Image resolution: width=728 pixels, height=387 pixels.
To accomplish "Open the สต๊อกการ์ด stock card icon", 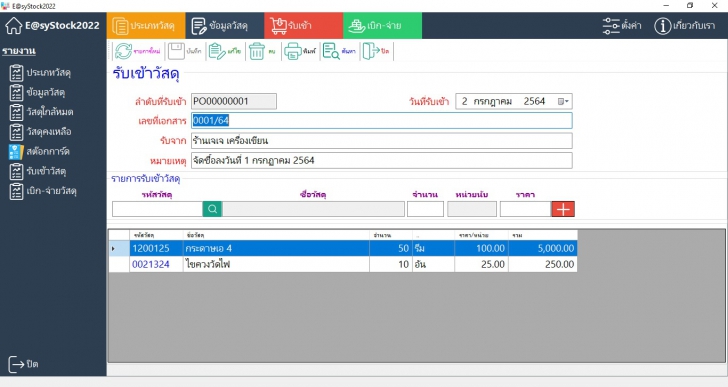I will point(16,152).
